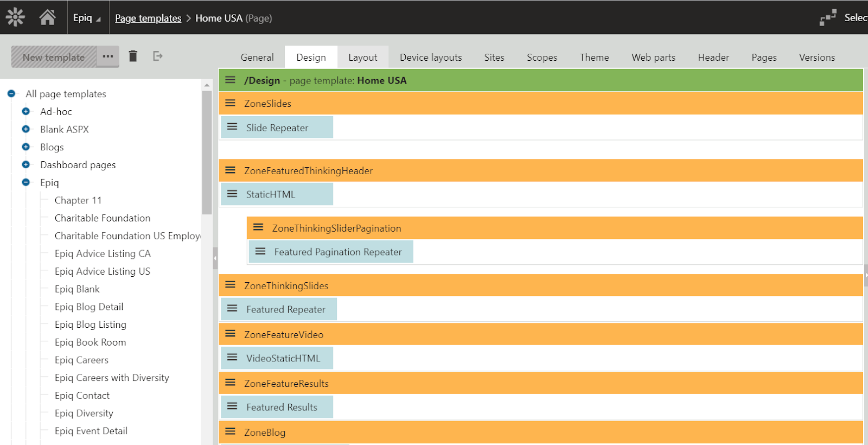Expand the Ad-hoc tree node
Screen dimensions: 868x445
click(25, 111)
